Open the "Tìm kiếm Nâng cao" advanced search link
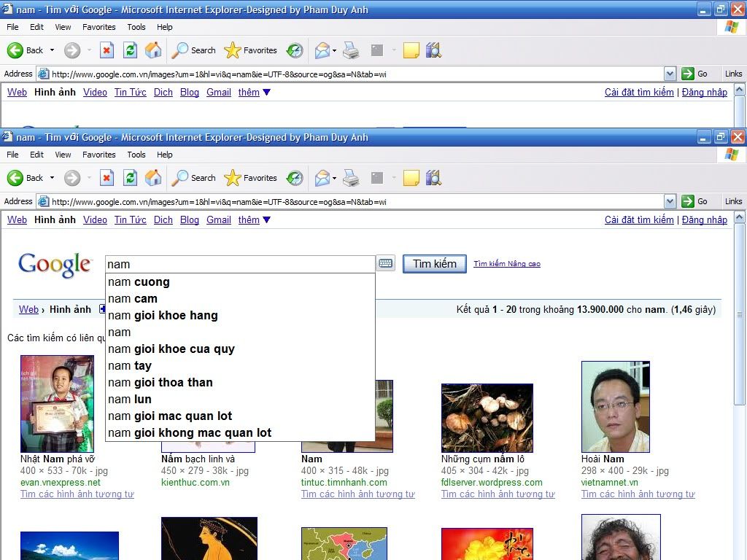This screenshot has width=747, height=560. tap(507, 264)
